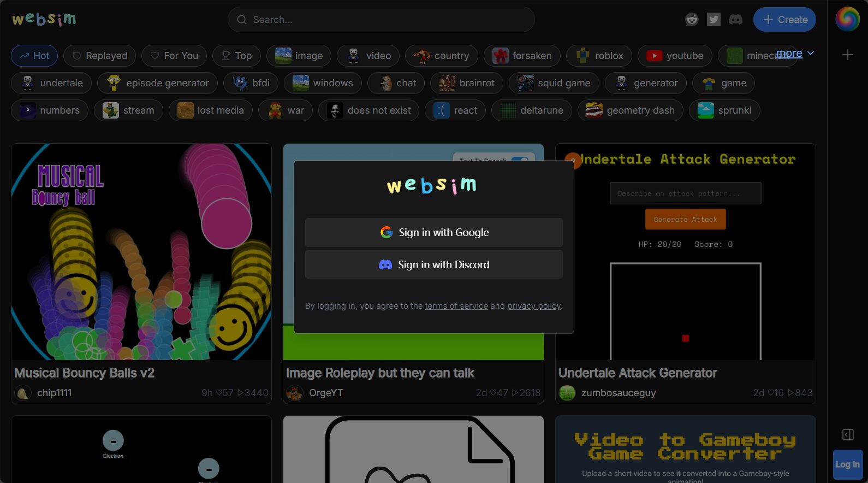Image resolution: width=868 pixels, height=483 pixels.
Task: Click the plus icon in right sidebar
Action: pyautogui.click(x=847, y=55)
